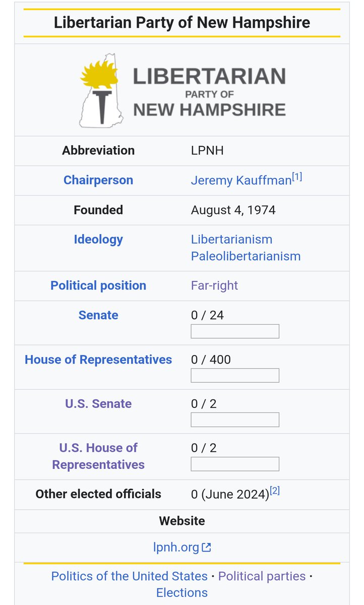
Task: Open the Paleolibertarianism link
Action: 246,256
